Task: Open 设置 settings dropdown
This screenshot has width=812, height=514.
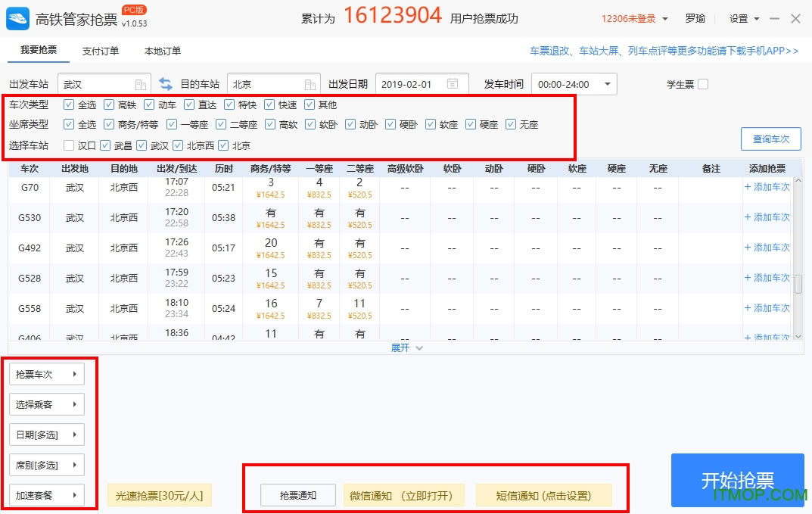Action: [x=744, y=19]
